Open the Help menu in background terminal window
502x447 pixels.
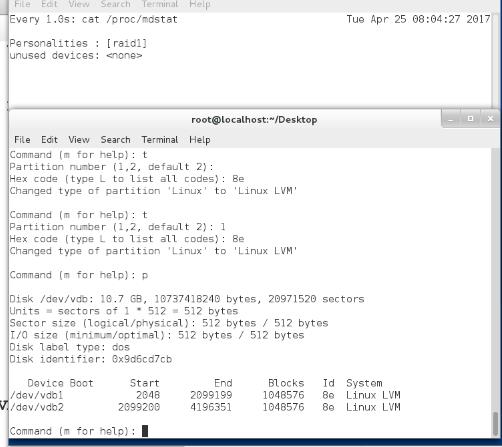(x=199, y=4)
